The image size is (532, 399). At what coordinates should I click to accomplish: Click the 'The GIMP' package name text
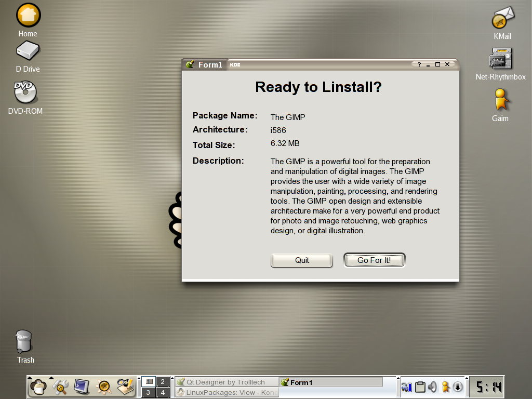(288, 117)
